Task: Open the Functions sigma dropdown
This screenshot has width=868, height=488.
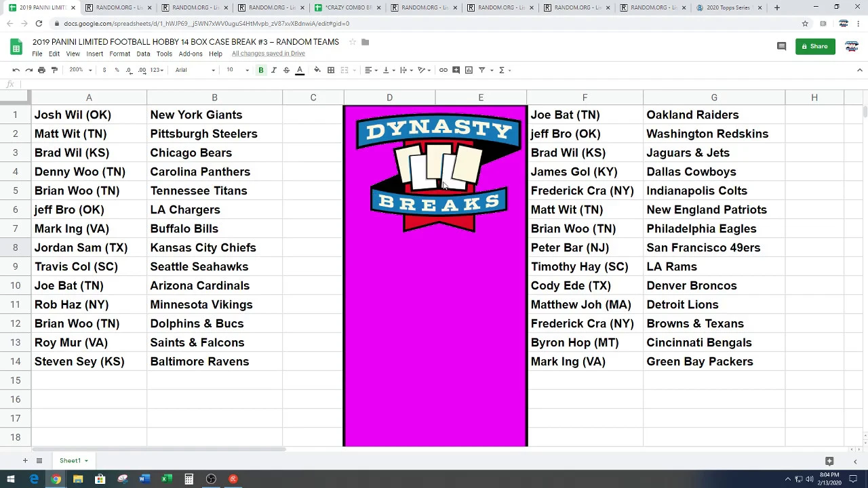Action: click(x=505, y=70)
